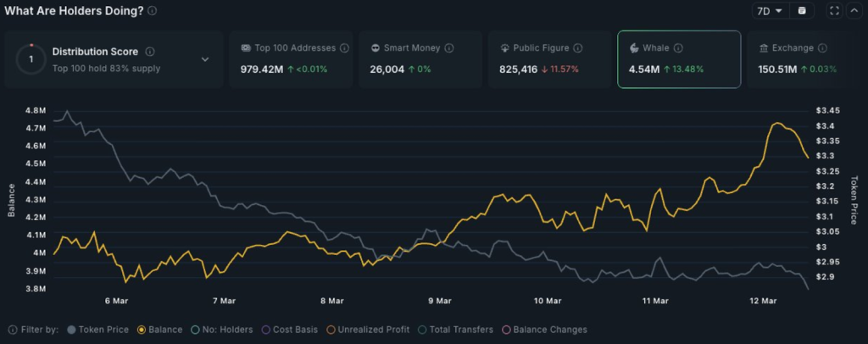This screenshot has height=344, width=868.
Task: Select the Exchange holder card
Action: 806,59
